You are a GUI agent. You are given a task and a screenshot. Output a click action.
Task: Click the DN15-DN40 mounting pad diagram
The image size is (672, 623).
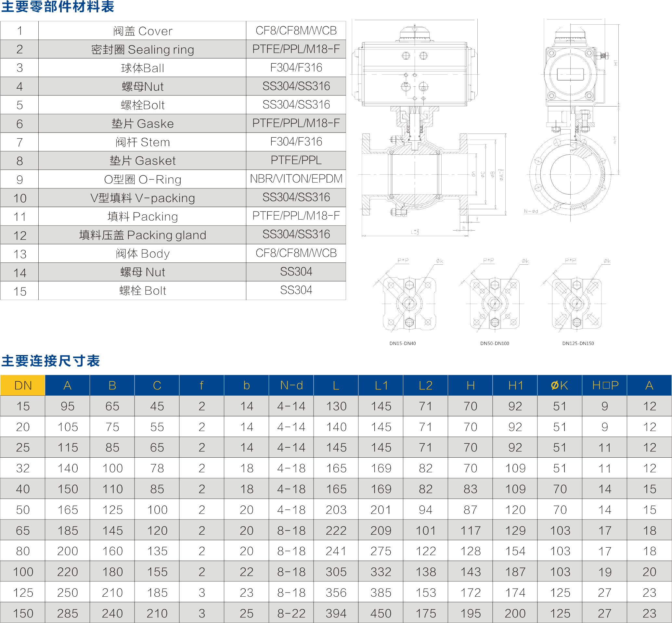409,303
